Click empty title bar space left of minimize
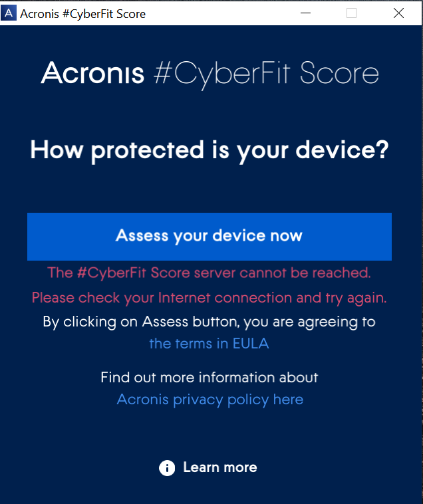Screen dimensions: 423x504 click(219, 13)
